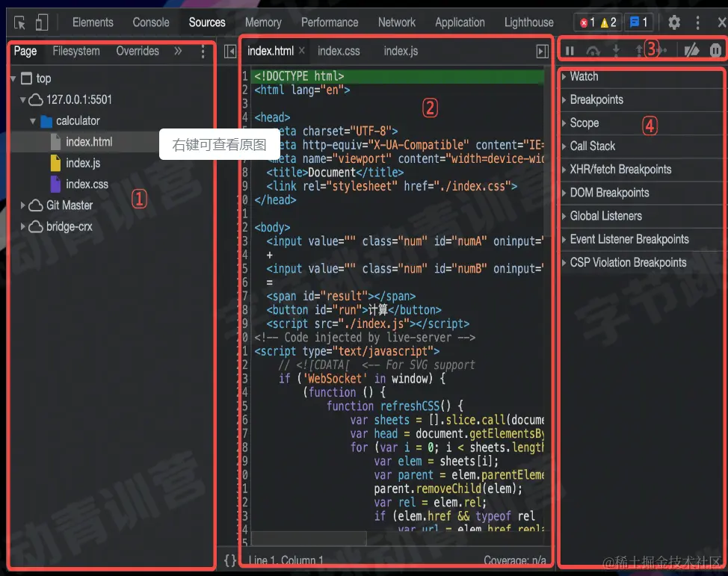Click the yellow warning count indicator
Image resolution: width=728 pixels, height=576 pixels.
pyautogui.click(x=608, y=22)
